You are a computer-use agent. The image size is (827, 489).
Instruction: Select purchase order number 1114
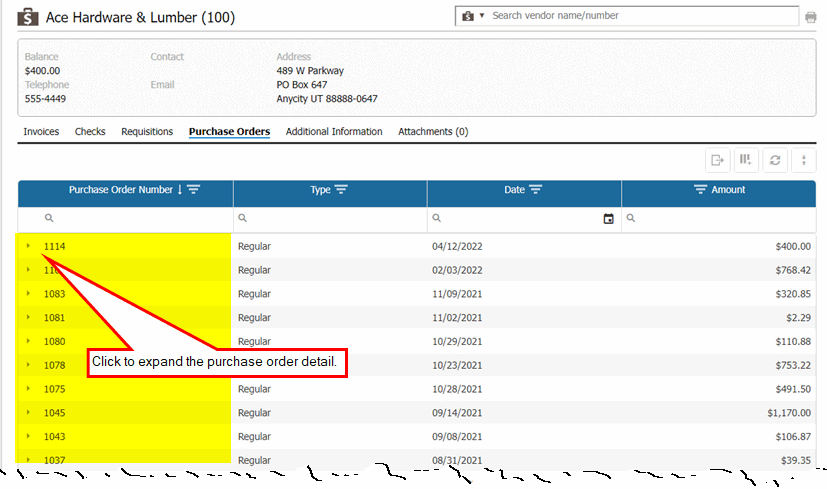[x=54, y=246]
